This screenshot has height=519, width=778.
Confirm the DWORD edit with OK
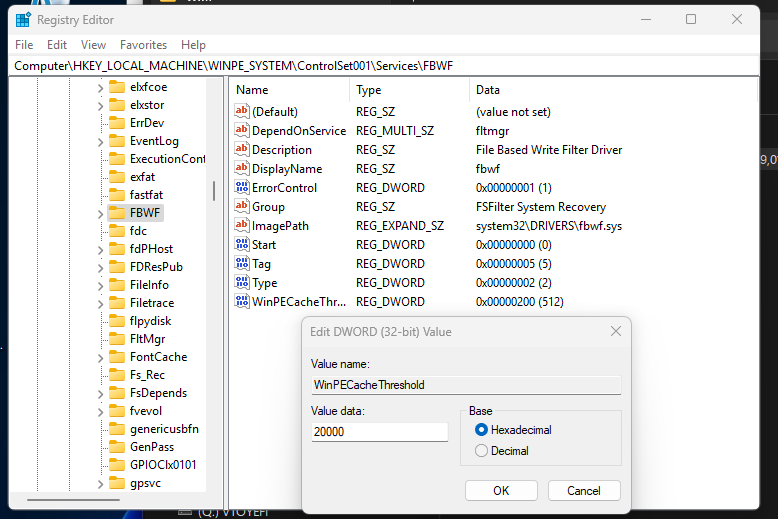pyautogui.click(x=501, y=491)
